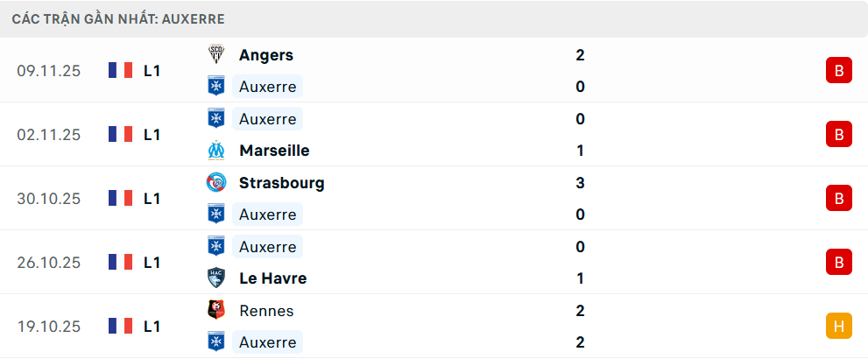Open the Rennes team link
Image resolution: width=868 pixels, height=359 pixels.
point(265,311)
